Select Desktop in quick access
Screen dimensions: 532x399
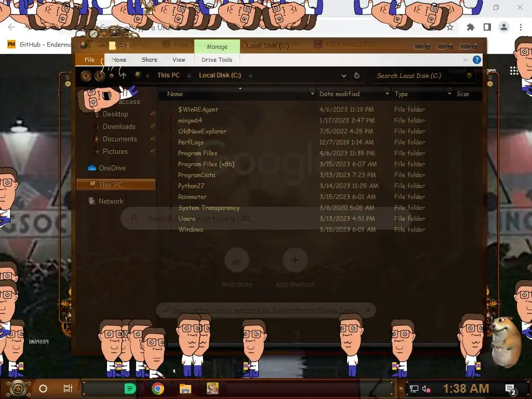[x=115, y=114]
